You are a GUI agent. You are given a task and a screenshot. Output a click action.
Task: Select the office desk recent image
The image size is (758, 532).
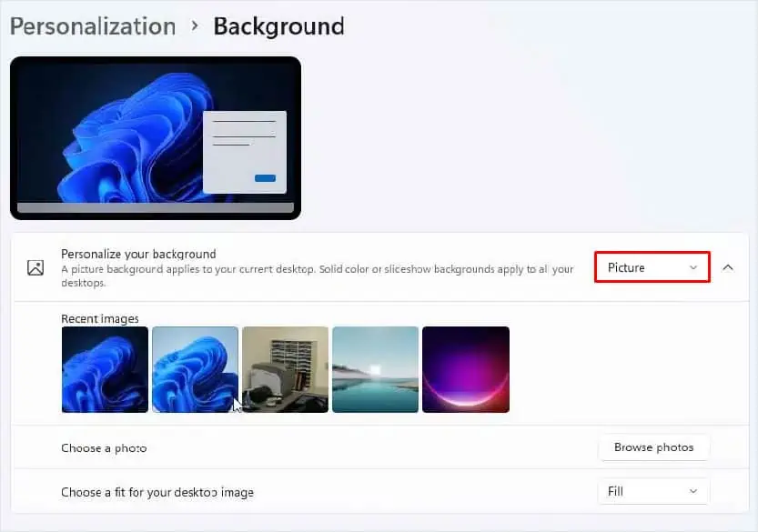[x=285, y=369]
